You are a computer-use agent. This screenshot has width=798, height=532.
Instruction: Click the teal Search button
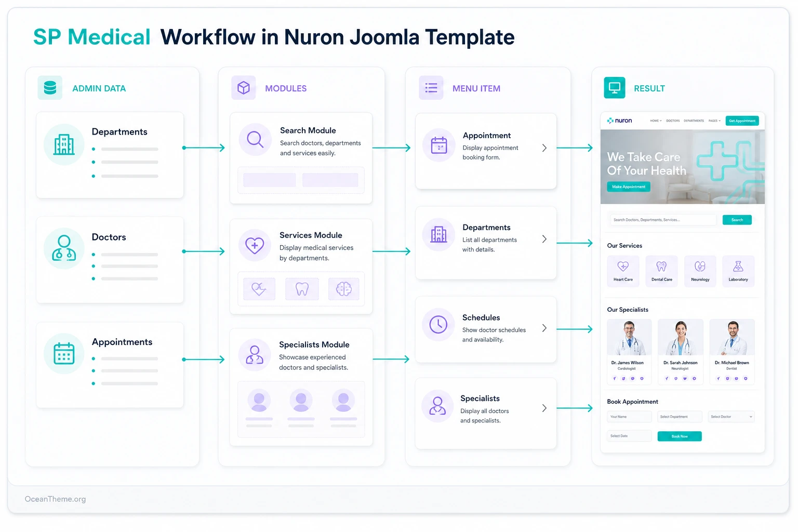[x=737, y=220]
